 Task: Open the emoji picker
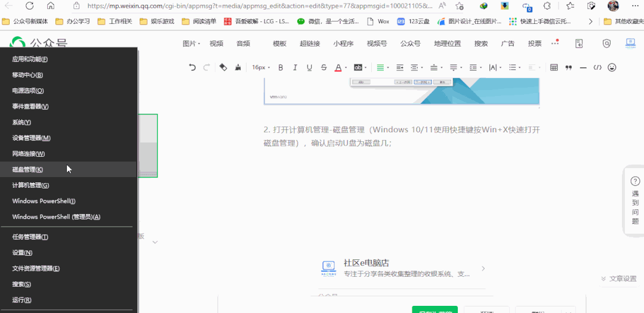tap(612, 67)
